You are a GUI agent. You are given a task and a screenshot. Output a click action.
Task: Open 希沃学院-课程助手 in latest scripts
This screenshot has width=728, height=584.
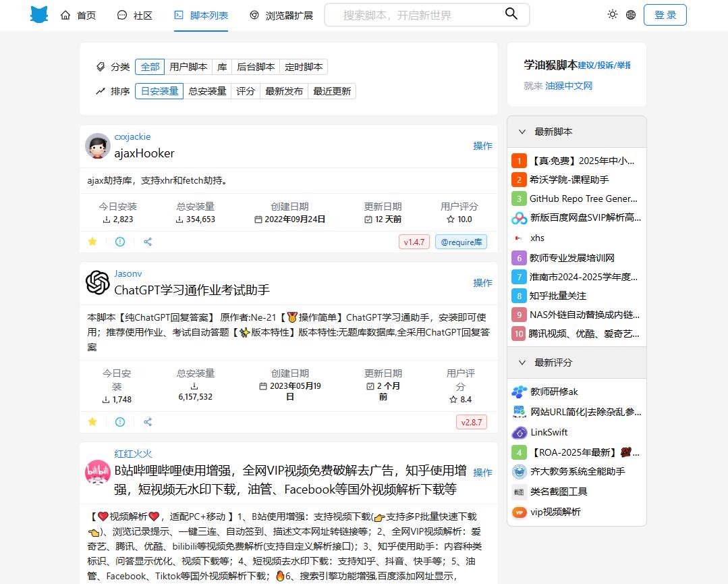tap(569, 180)
